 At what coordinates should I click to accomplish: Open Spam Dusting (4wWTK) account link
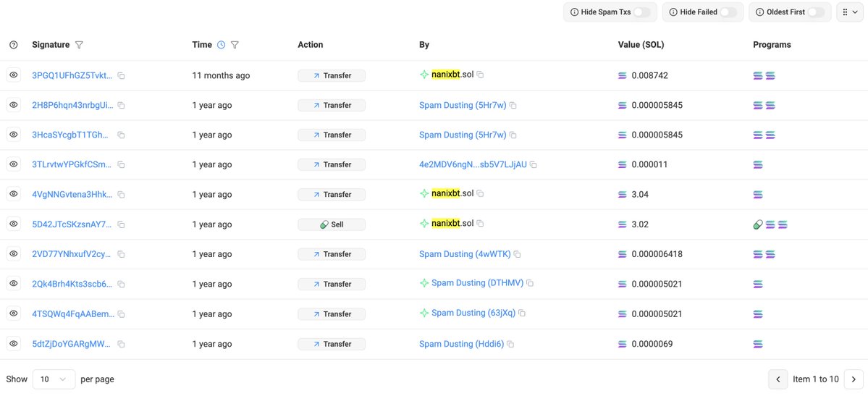pyautogui.click(x=465, y=254)
